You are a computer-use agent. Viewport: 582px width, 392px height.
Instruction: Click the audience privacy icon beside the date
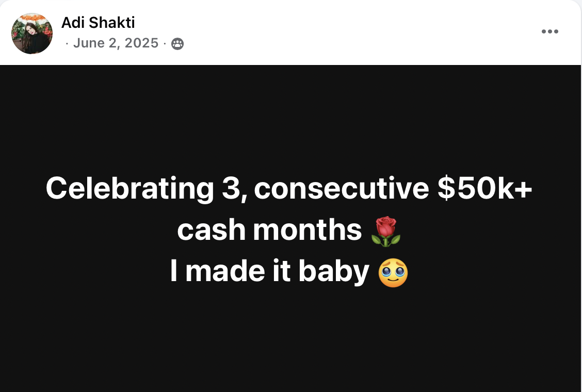(x=177, y=44)
